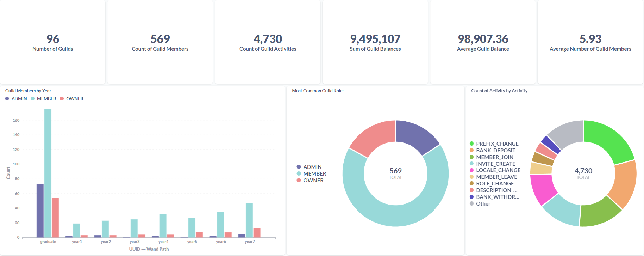Toggle MEMBER label in Most Common Guild Roles legend
The width and height of the screenshot is (644, 256).
pyautogui.click(x=314, y=174)
